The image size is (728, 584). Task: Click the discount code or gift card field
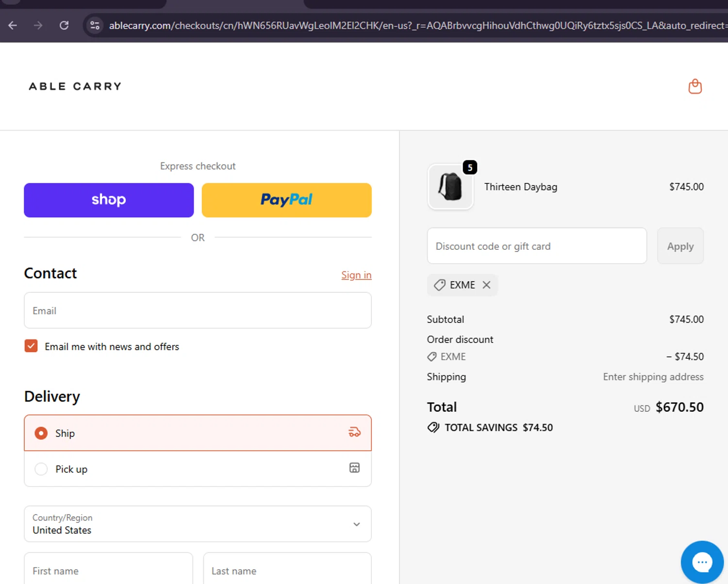click(x=536, y=246)
